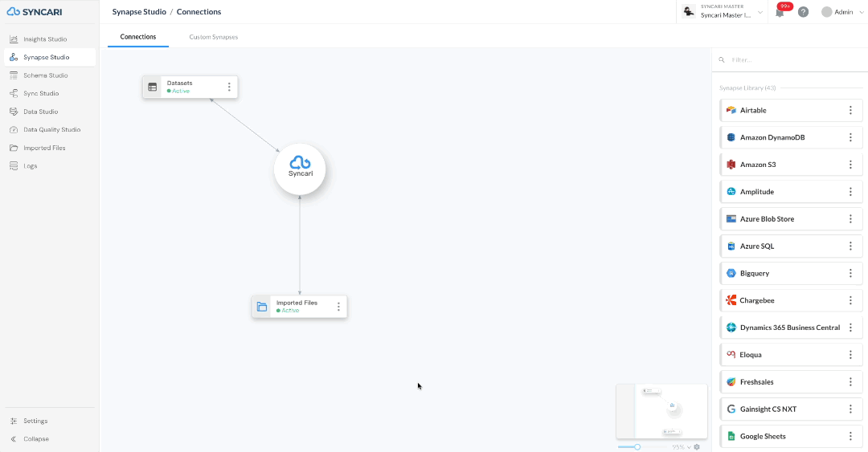Image resolution: width=868 pixels, height=452 pixels.
Task: Open Amazon S3 three-dot menu
Action: [x=851, y=165]
